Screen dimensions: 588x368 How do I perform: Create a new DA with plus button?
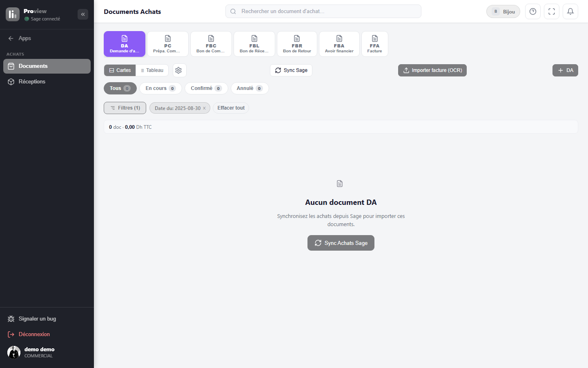pos(565,70)
